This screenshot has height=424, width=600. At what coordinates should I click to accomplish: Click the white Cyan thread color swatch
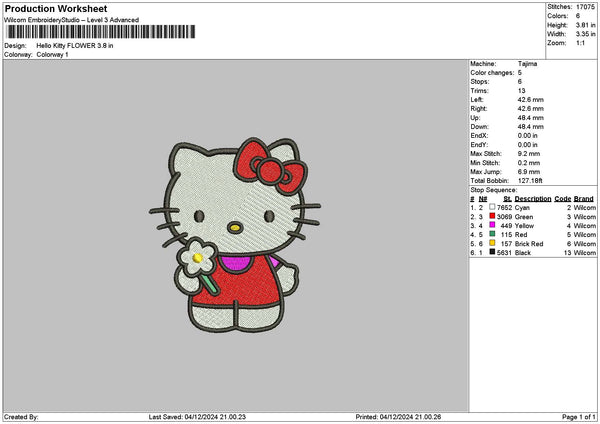[492, 207]
